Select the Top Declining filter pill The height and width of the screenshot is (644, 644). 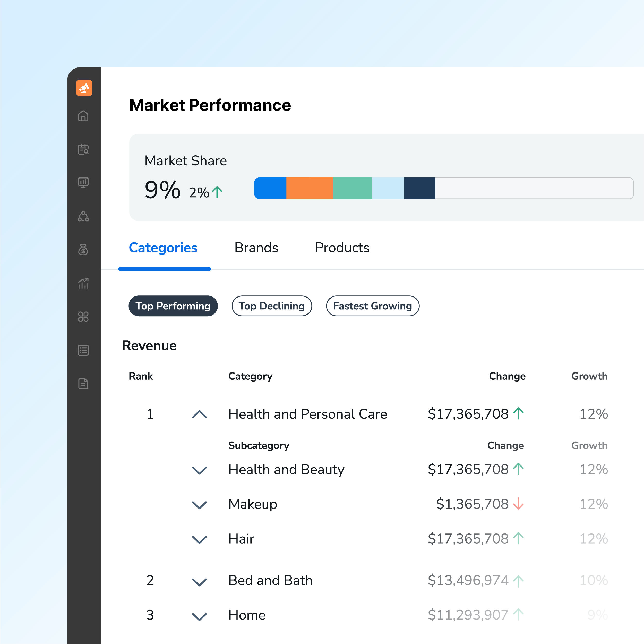[272, 306]
